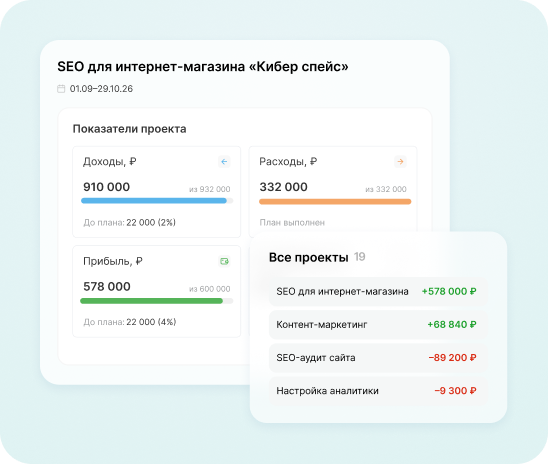Open the SEO для интернет-магазина project row
The width and height of the screenshot is (548, 464).
pyautogui.click(x=378, y=291)
